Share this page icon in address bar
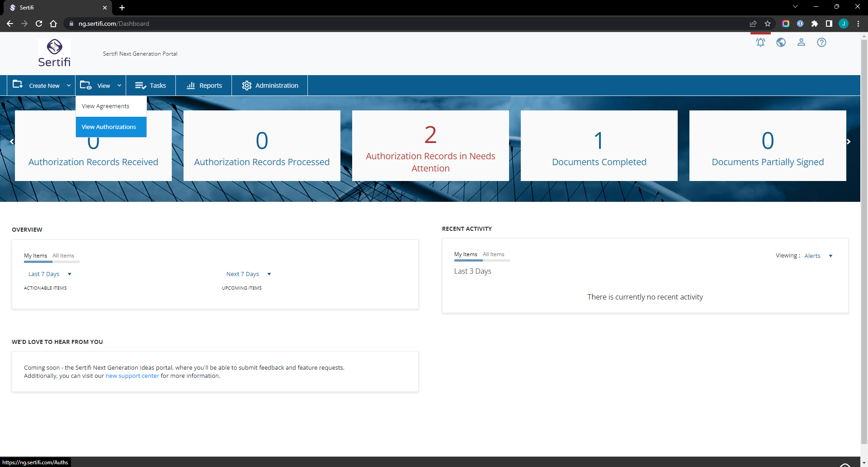The width and height of the screenshot is (868, 467). click(x=753, y=24)
